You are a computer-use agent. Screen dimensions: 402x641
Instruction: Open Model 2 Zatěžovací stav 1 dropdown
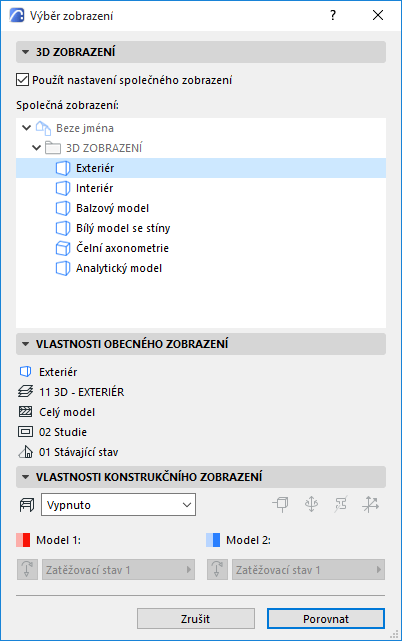[x=308, y=569]
